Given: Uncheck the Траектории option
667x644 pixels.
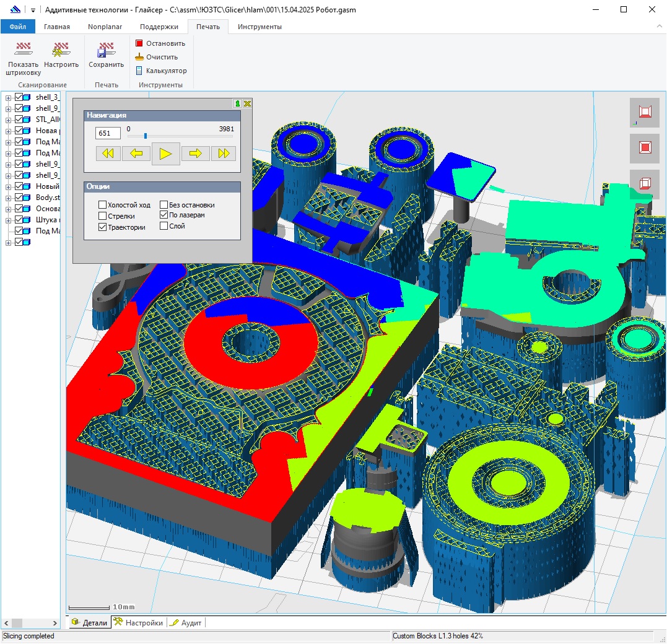Looking at the screenshot, I should (x=103, y=227).
